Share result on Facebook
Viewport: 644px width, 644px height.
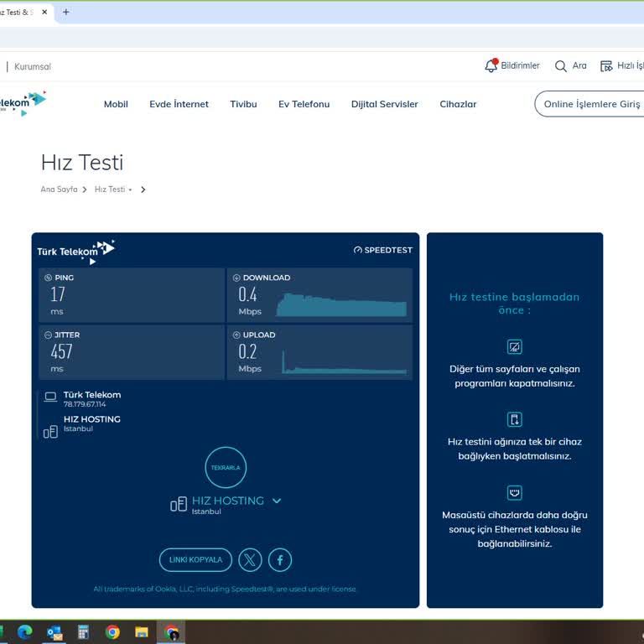280,560
